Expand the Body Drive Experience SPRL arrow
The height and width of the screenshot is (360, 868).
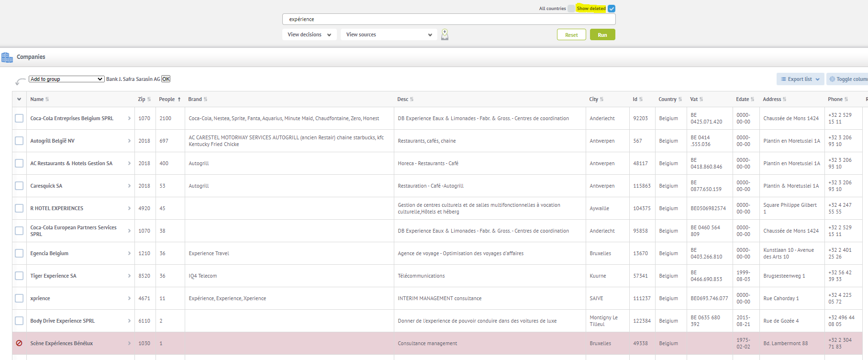[129, 321]
